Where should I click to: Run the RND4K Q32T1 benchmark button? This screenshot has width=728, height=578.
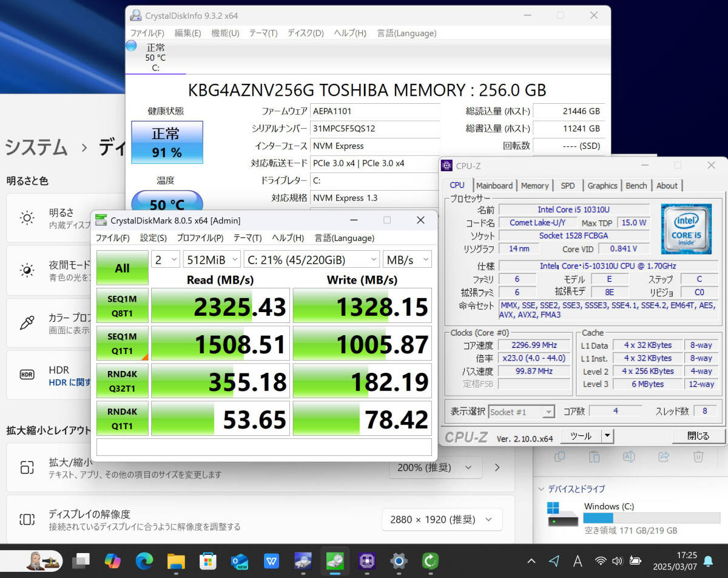click(x=122, y=381)
